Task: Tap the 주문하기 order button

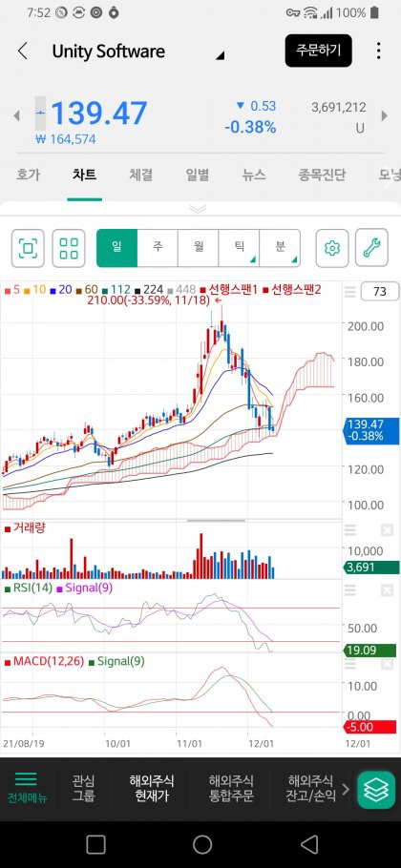Action: click(x=319, y=51)
